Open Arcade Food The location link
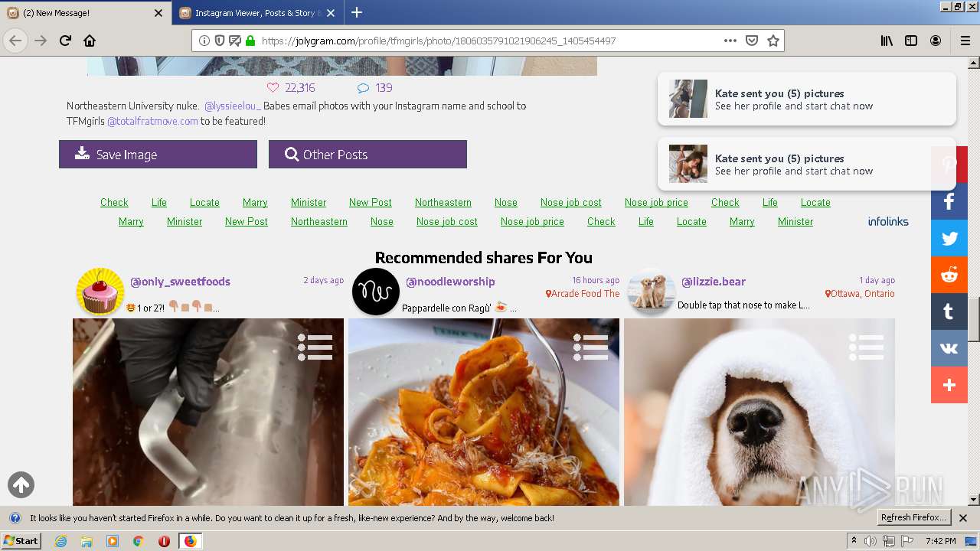980x551 pixels. click(x=583, y=294)
